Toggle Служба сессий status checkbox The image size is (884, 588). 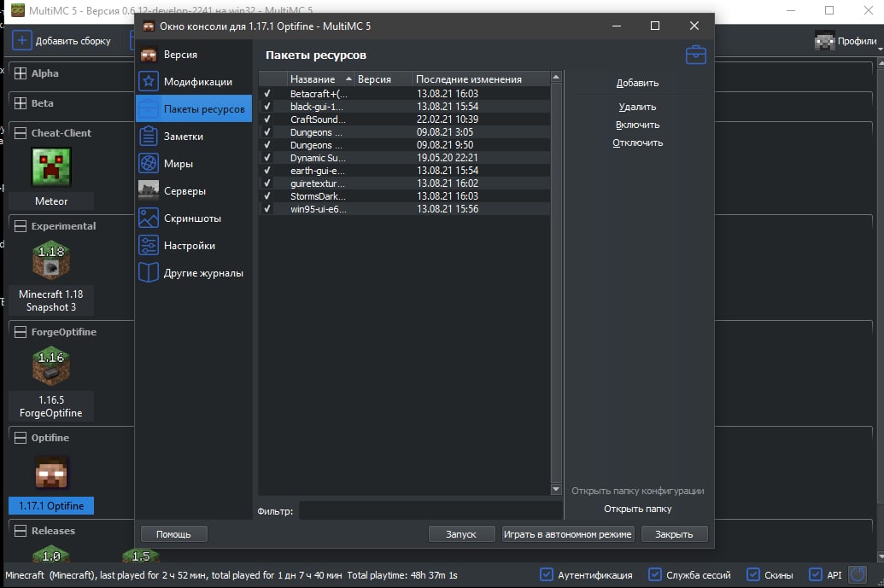[x=654, y=574]
